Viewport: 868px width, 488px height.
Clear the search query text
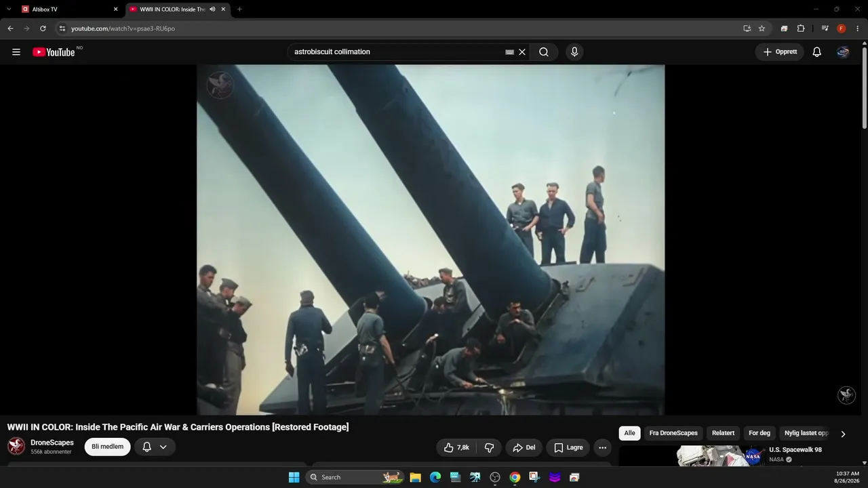click(522, 52)
